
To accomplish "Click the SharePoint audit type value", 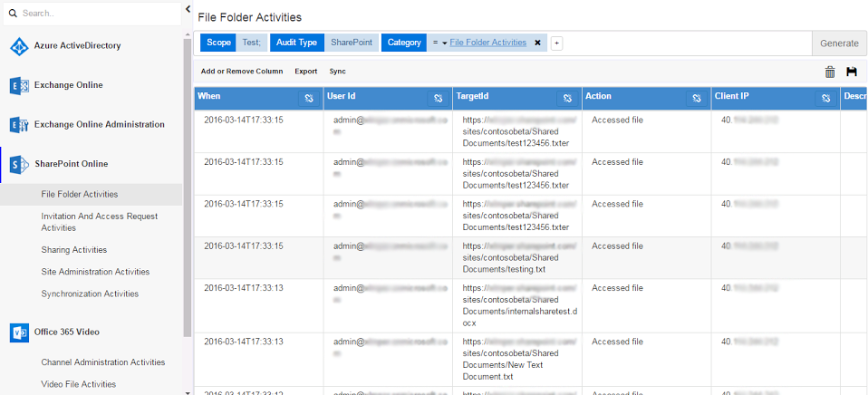I will [x=352, y=43].
